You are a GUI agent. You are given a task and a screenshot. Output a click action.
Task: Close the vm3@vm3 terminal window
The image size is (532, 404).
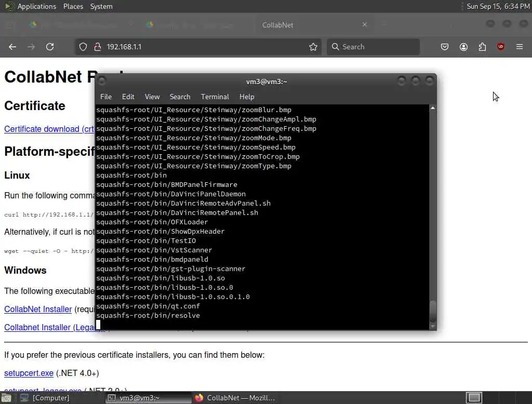(429, 80)
